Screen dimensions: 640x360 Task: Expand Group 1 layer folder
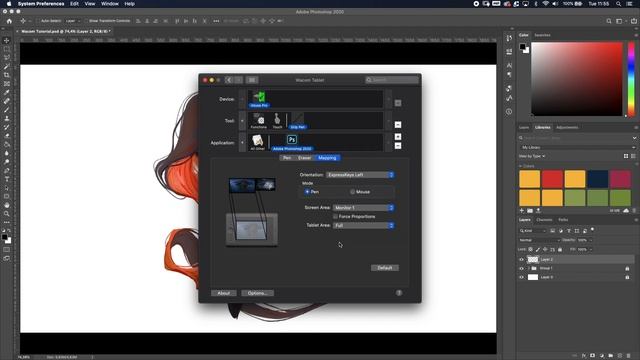coord(529,269)
